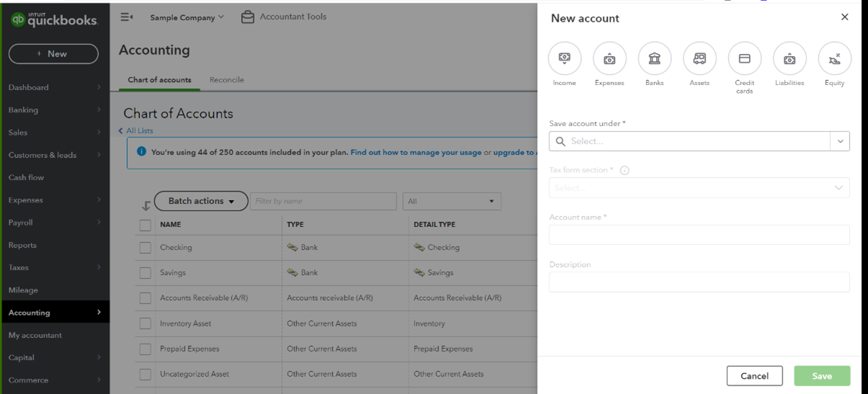868x394 pixels.
Task: Toggle the select-all checkbox in table header
Action: click(146, 225)
